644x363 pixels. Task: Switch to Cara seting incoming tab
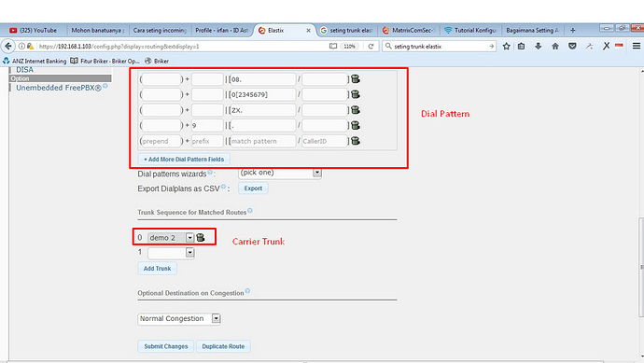coord(160,31)
